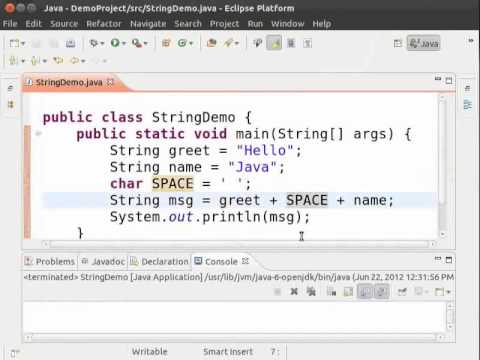
Task: Click the editor horizontal scrollbar
Action: coord(239,244)
